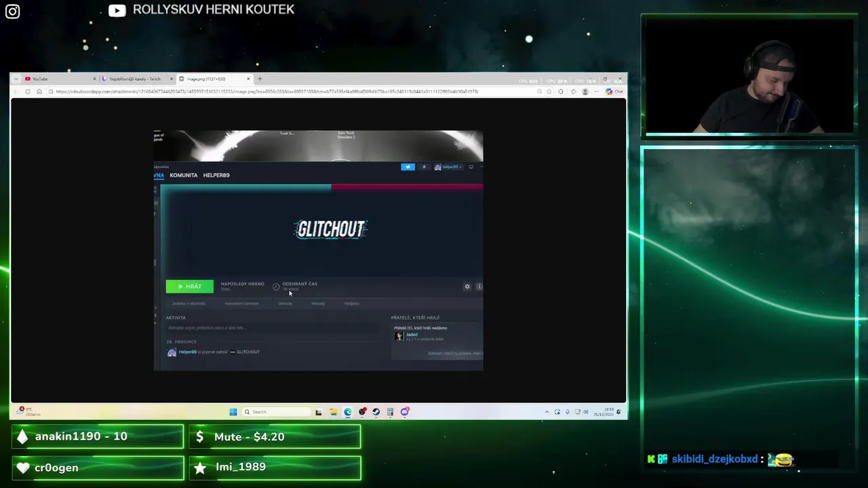This screenshot has width=868, height=488.
Task: Select Euro Truck Simulator 2 at top
Action: [346, 135]
